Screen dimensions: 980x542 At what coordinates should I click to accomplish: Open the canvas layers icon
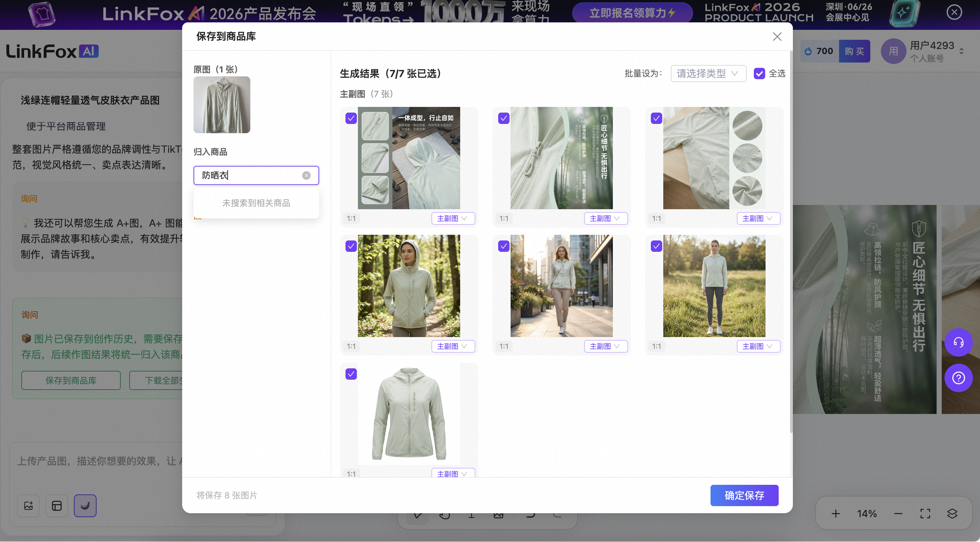click(952, 514)
